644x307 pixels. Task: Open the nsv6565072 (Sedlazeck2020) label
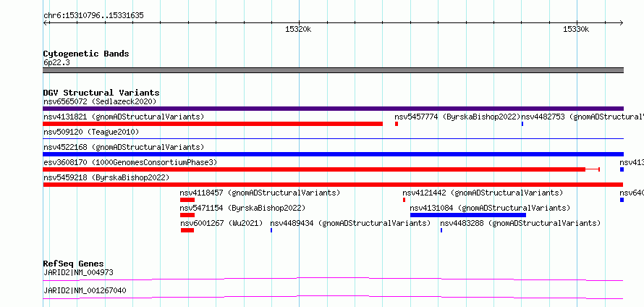point(100,101)
